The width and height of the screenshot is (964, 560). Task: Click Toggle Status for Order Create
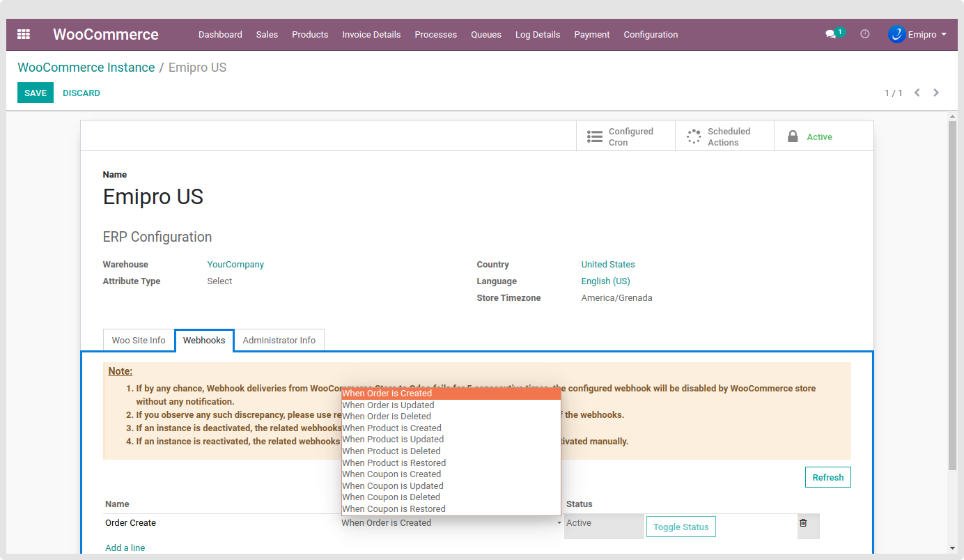(681, 527)
